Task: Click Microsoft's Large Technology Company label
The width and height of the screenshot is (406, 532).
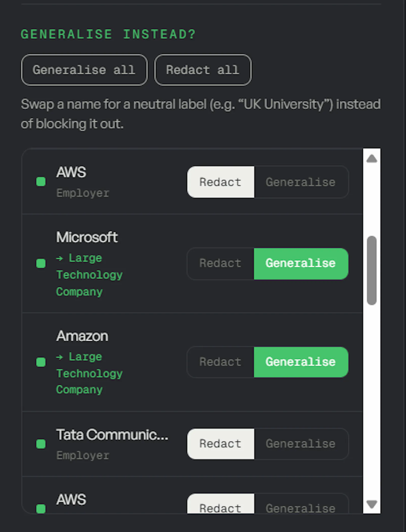Action: point(89,275)
